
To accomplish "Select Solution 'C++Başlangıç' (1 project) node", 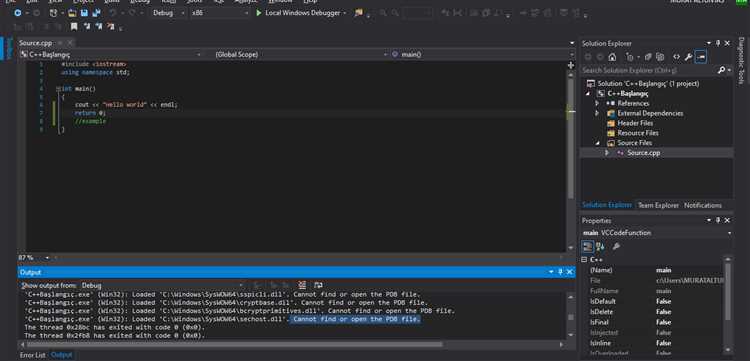I will pos(643,84).
